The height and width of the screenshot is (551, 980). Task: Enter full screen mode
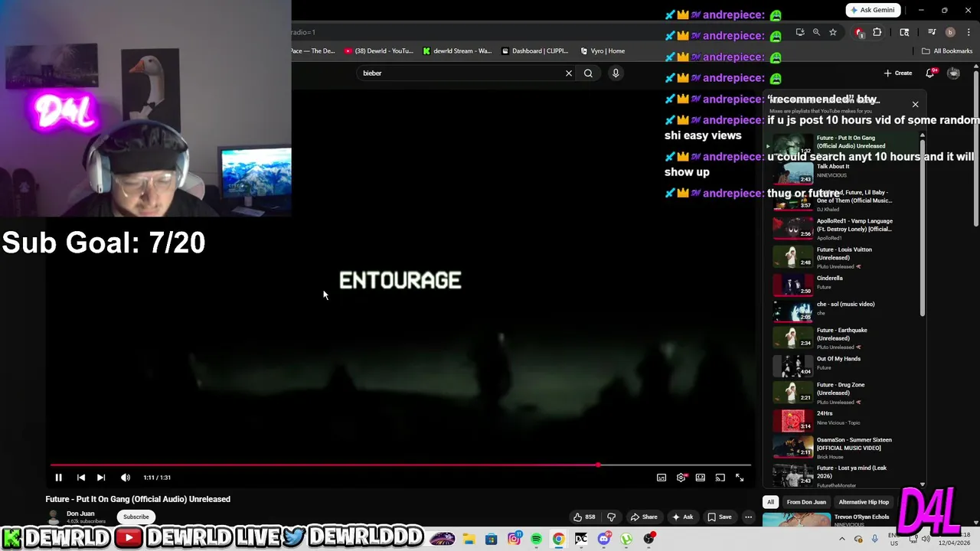[740, 478]
